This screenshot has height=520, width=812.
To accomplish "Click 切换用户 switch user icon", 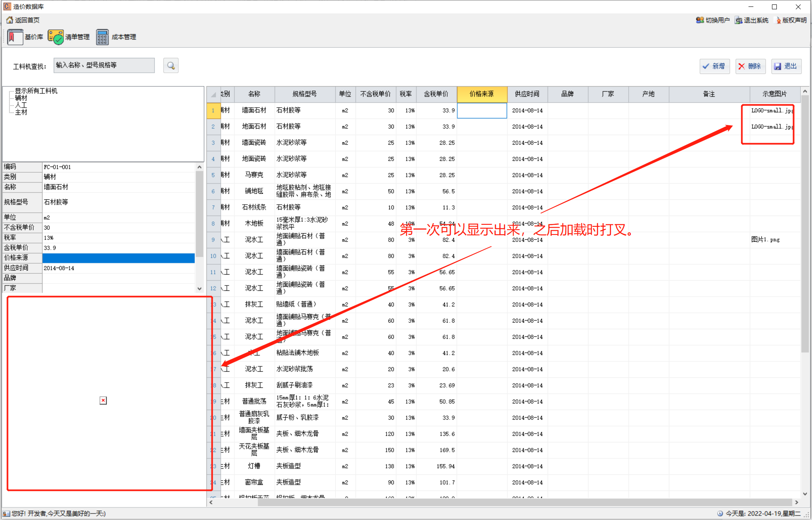I will 700,20.
